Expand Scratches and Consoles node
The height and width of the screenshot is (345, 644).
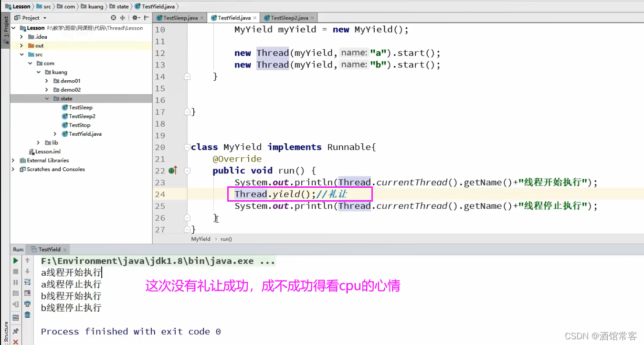click(x=13, y=169)
